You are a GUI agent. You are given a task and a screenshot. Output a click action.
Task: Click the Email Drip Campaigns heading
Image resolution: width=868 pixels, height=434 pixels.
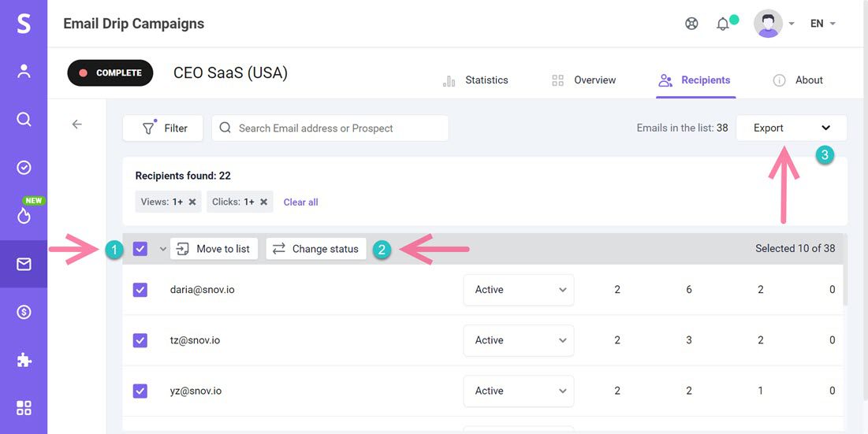point(133,24)
